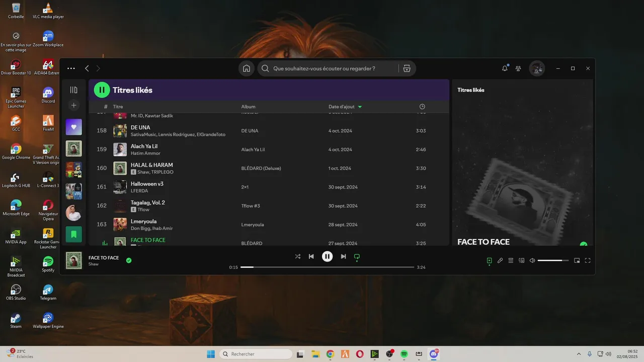Open the BLÉDARD (Deluxe) album link

261,168
